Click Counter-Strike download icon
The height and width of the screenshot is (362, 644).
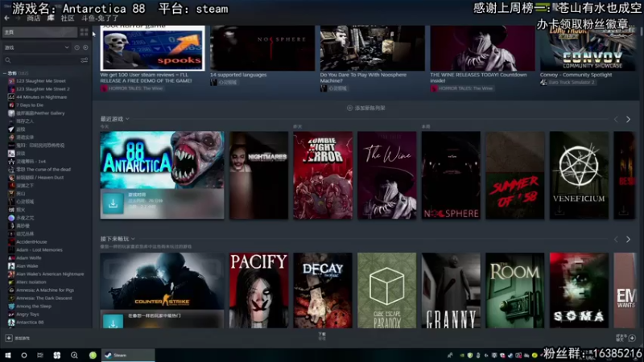coord(113,321)
